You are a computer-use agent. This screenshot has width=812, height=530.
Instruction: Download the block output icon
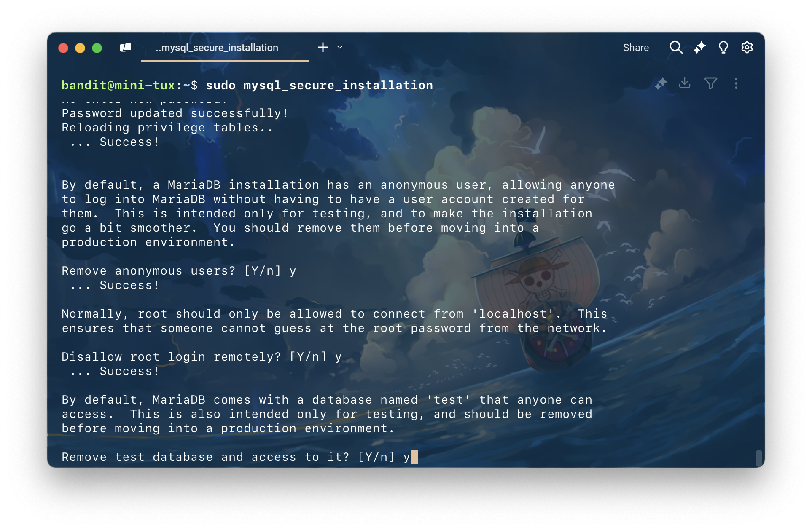coord(685,83)
